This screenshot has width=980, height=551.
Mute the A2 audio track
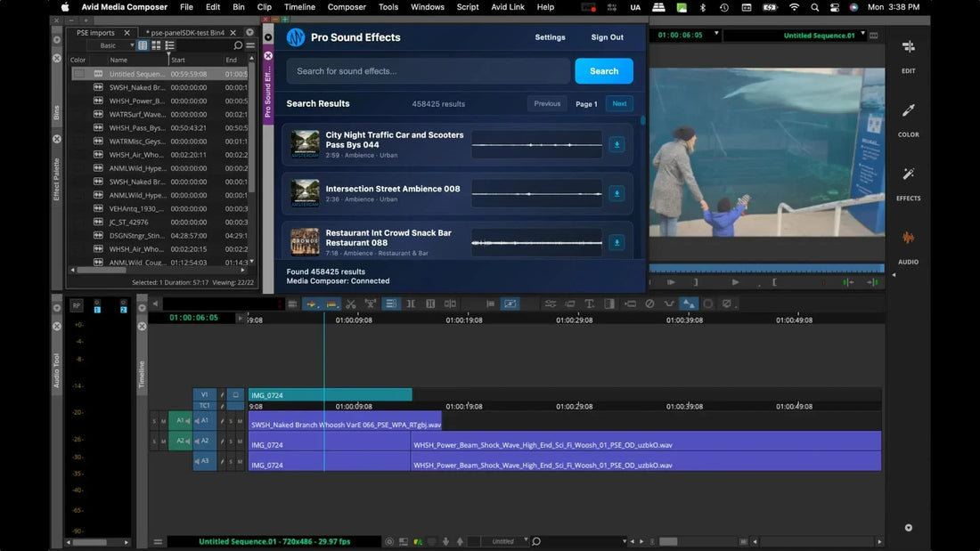241,441
